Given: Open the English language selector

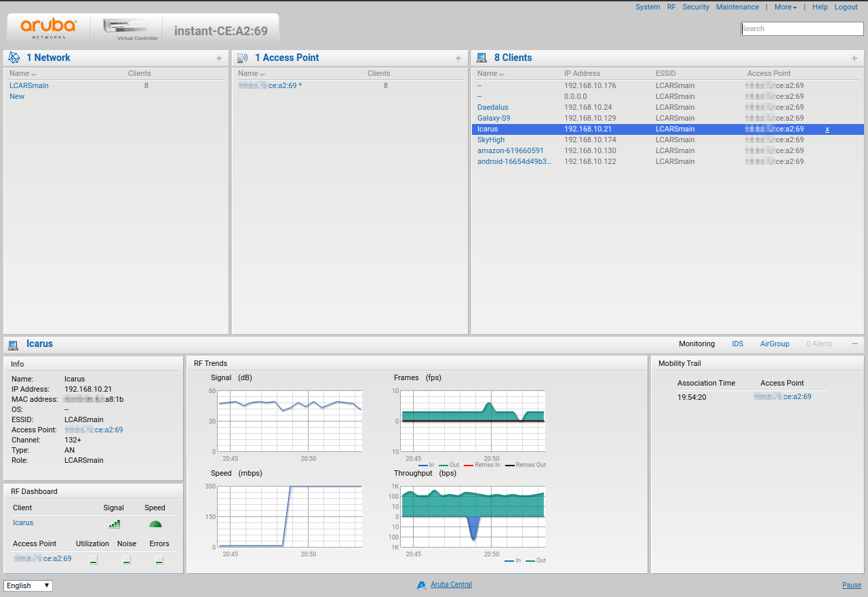Looking at the screenshot, I should (27, 585).
